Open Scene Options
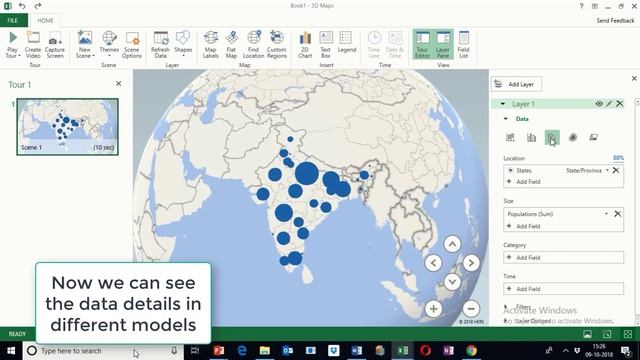The width and height of the screenshot is (640, 360). (132, 44)
